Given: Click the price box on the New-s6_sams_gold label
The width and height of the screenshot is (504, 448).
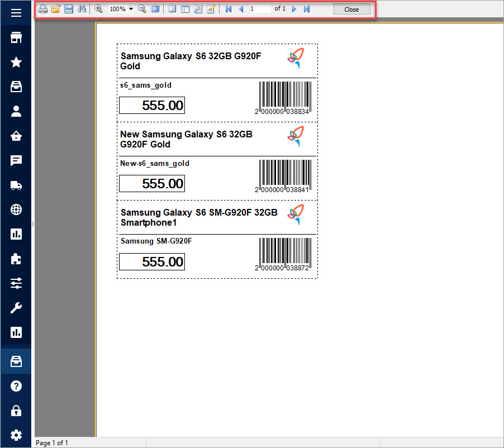Looking at the screenshot, I should coord(152,184).
